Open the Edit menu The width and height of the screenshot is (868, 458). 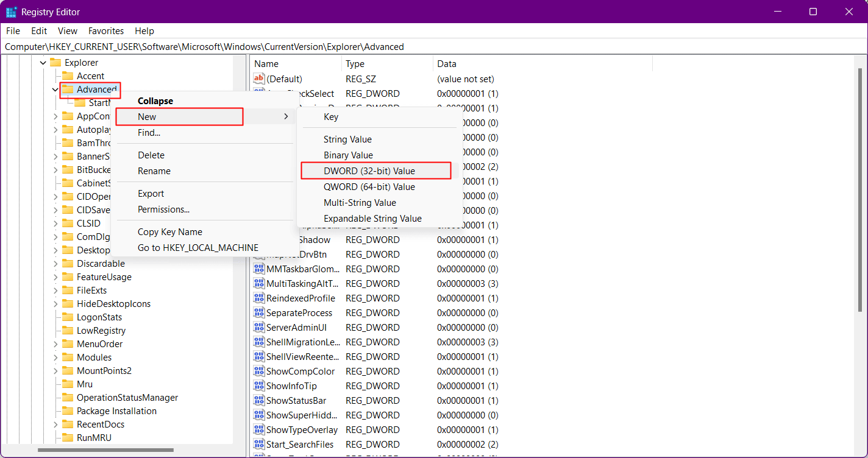(39, 30)
